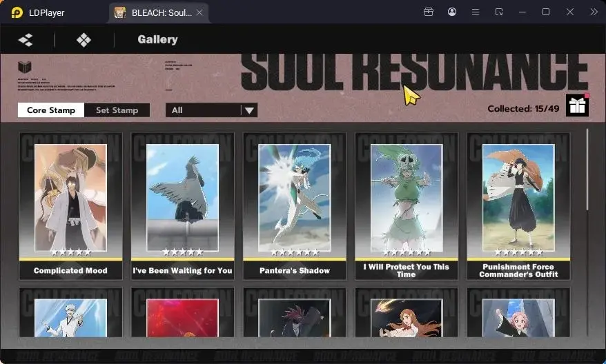This screenshot has width=606, height=364.
Task: Go back using the arrow diamonds icon
Action: 26,40
